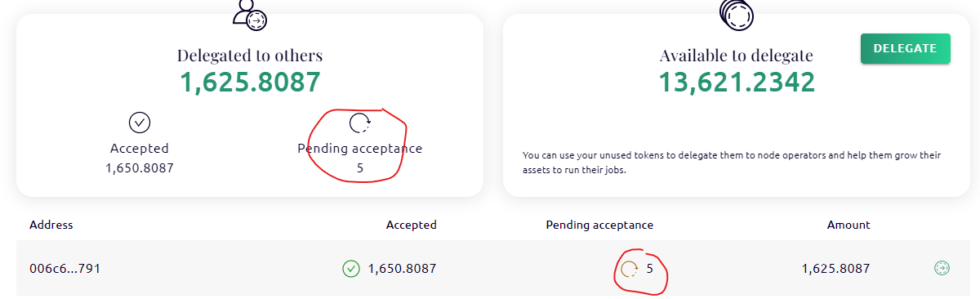Click the Pending acceptance column header
Screen dimensions: 980x299
tap(599, 225)
